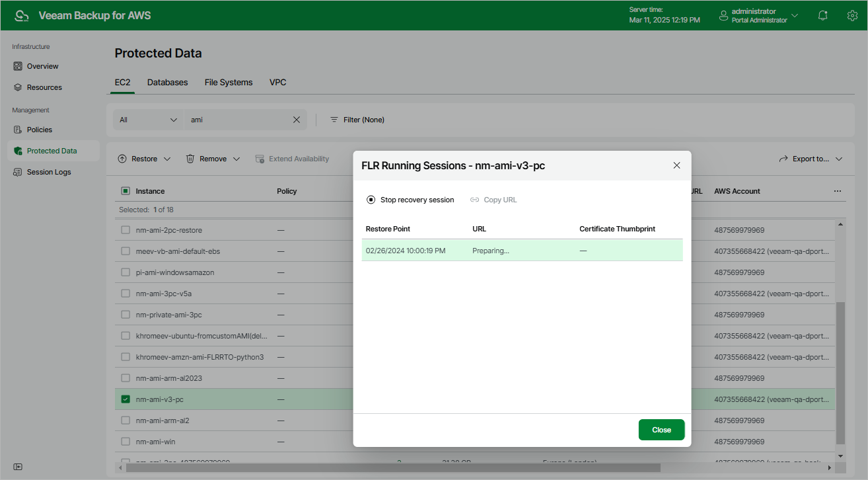Switch to the Databases tab
The width and height of the screenshot is (868, 480).
click(167, 83)
